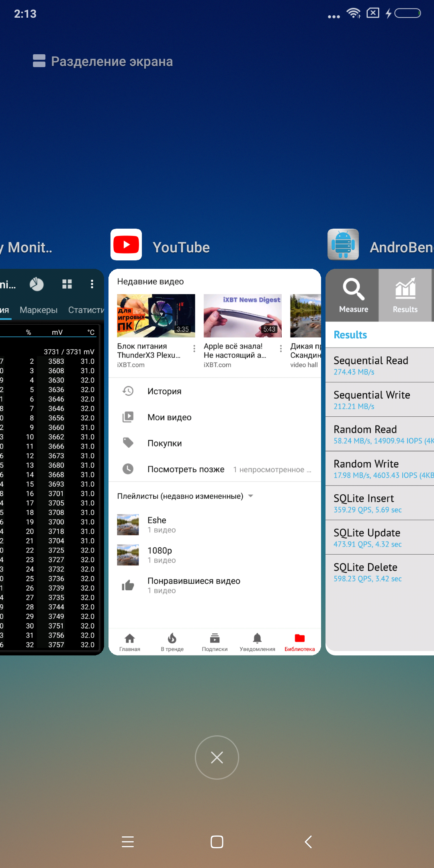Open Watch later list
This screenshot has height=868, width=434.
(x=215, y=469)
